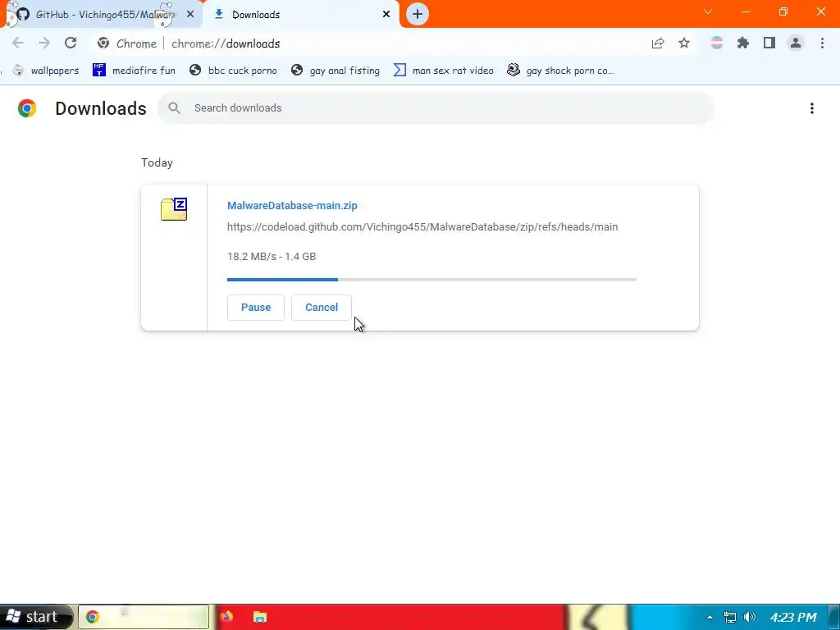This screenshot has height=630, width=840.
Task: Open downloads page more actions menu
Action: [812, 108]
